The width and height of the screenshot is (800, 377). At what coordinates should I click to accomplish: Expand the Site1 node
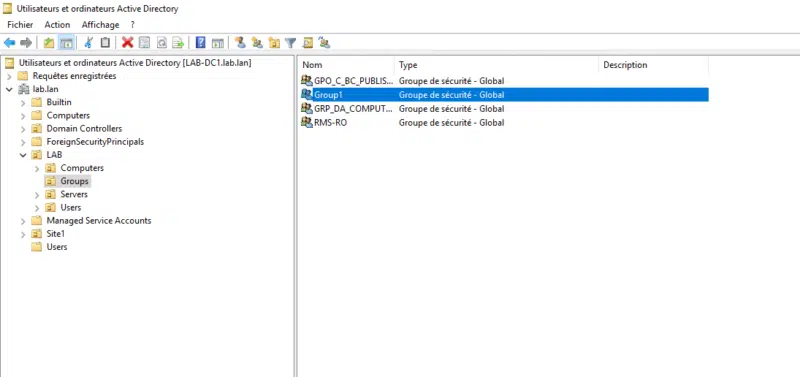click(x=23, y=234)
